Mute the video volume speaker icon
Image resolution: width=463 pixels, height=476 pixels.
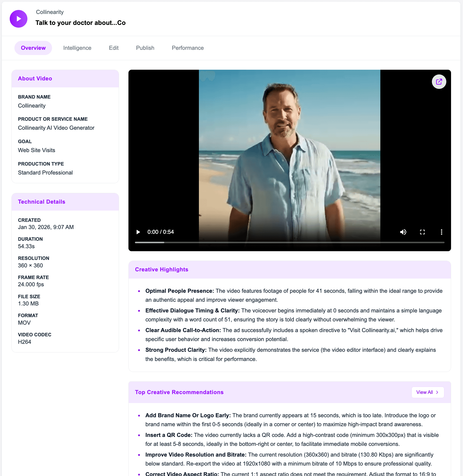403,232
